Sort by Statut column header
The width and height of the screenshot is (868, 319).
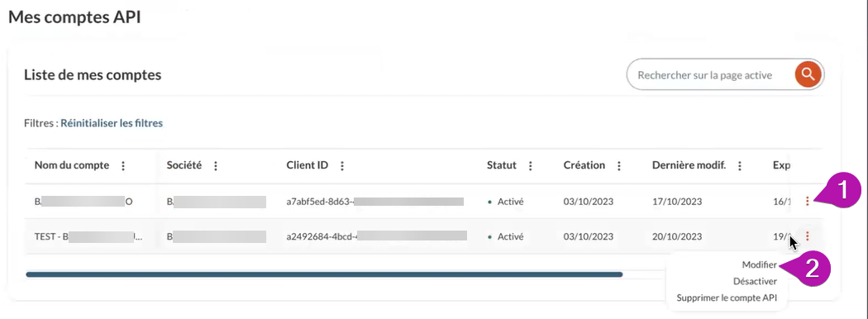(502, 165)
